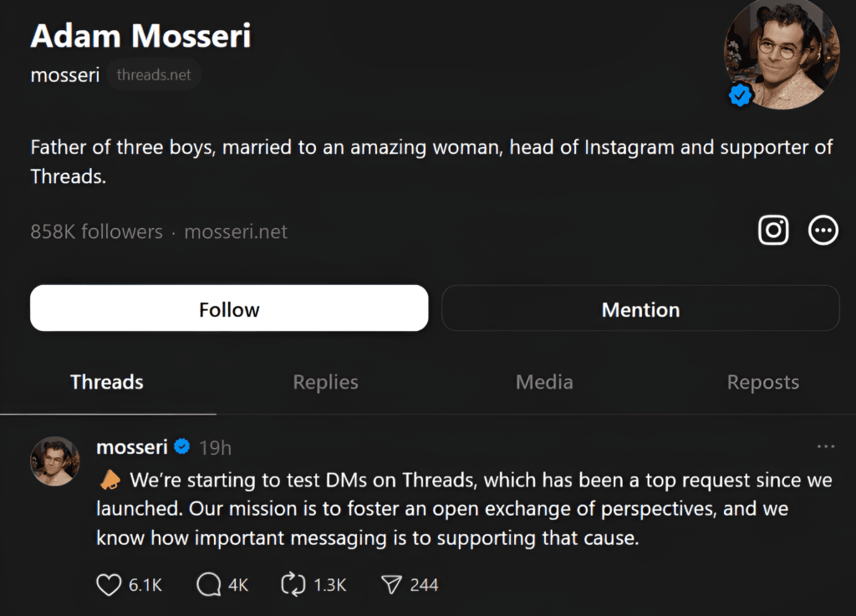The height and width of the screenshot is (616, 856).
Task: Enlarge the large profile picture
Action: pos(782,54)
